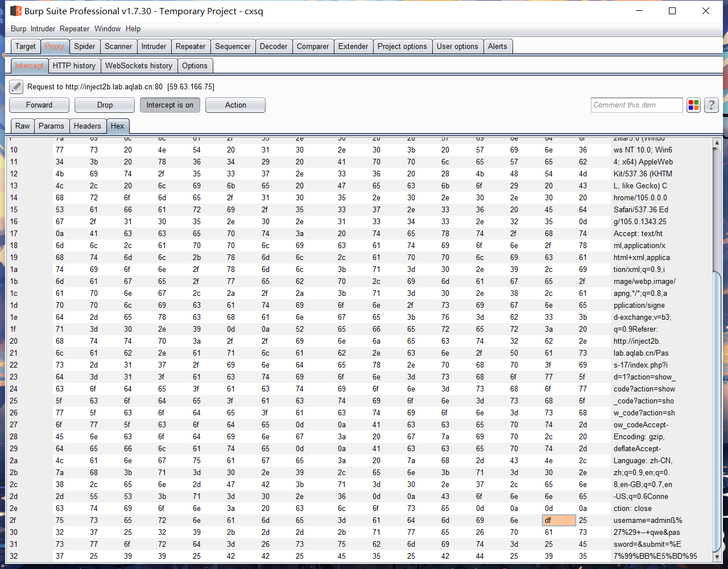Switch to the Target tab
The width and height of the screenshot is (728, 569).
pos(26,47)
